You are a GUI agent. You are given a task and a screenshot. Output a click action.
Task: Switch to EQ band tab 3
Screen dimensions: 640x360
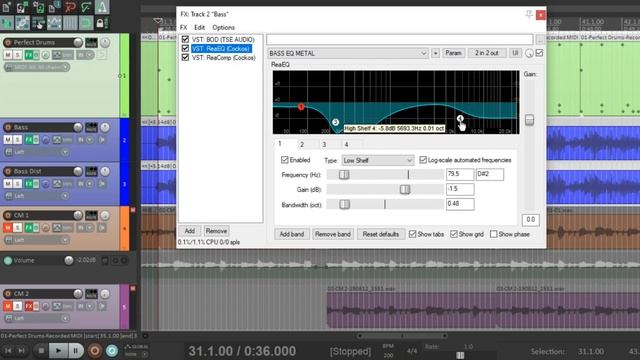tap(324, 144)
